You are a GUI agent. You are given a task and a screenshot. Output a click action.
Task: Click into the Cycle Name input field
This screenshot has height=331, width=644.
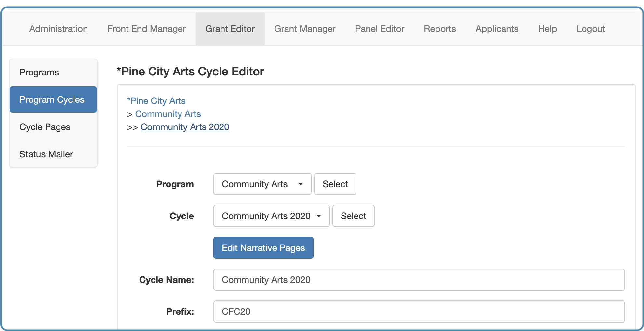(419, 280)
